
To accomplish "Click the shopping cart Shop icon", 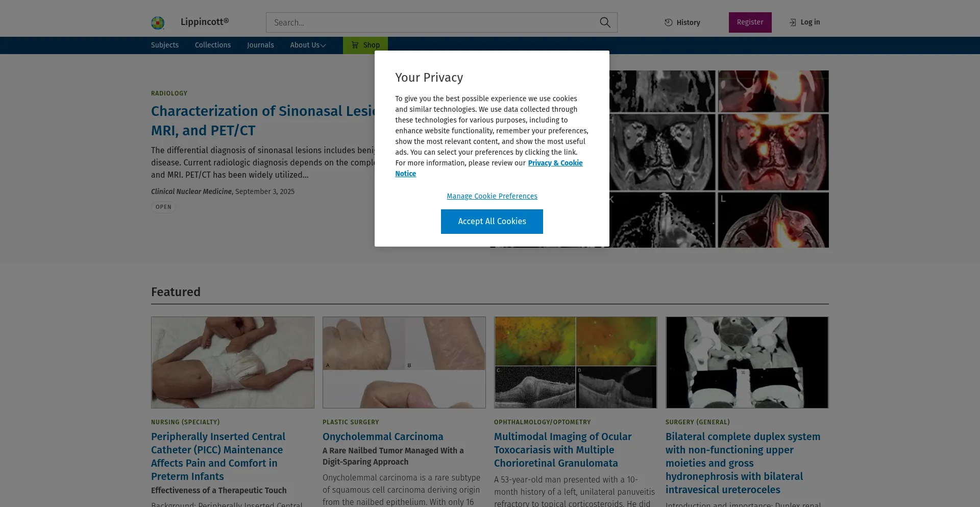I will [355, 45].
